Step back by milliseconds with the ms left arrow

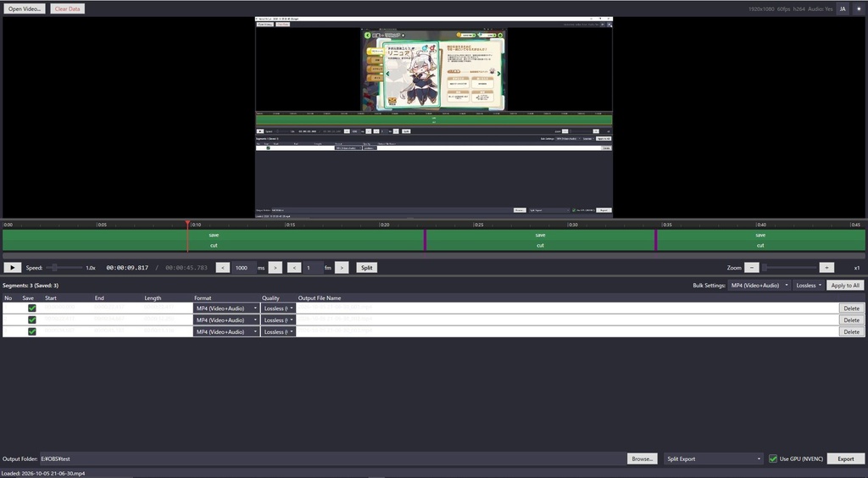pyautogui.click(x=223, y=268)
